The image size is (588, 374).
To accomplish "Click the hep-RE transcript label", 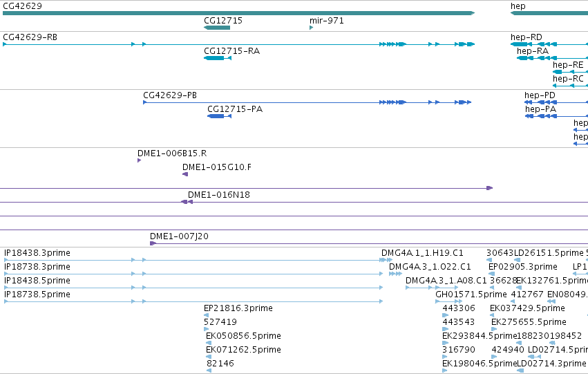I will (x=568, y=65).
